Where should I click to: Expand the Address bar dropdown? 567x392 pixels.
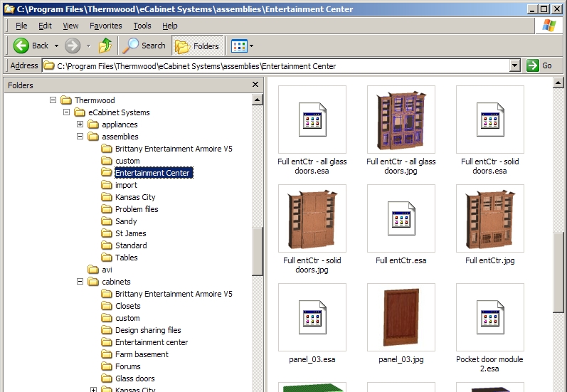515,66
